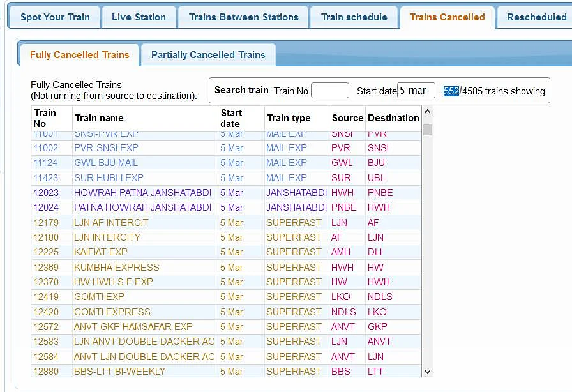Click the table scrollbar thumb
The image size is (572, 392).
pos(428,130)
